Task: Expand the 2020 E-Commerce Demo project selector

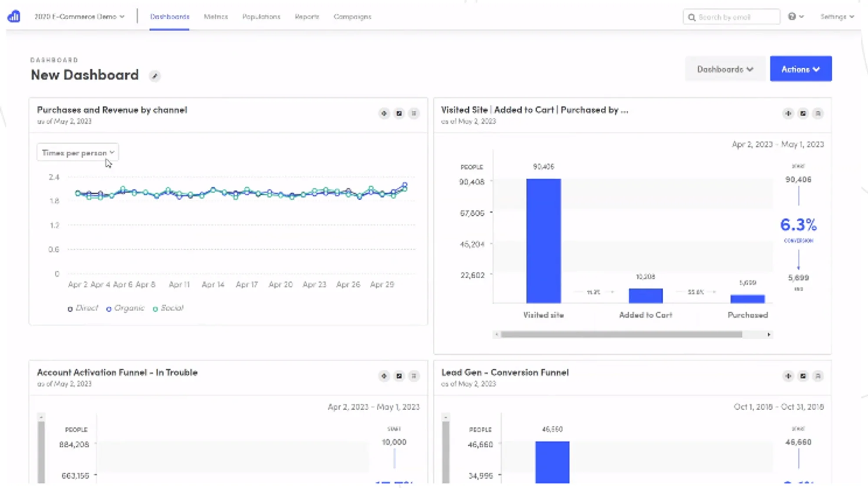Action: (79, 16)
